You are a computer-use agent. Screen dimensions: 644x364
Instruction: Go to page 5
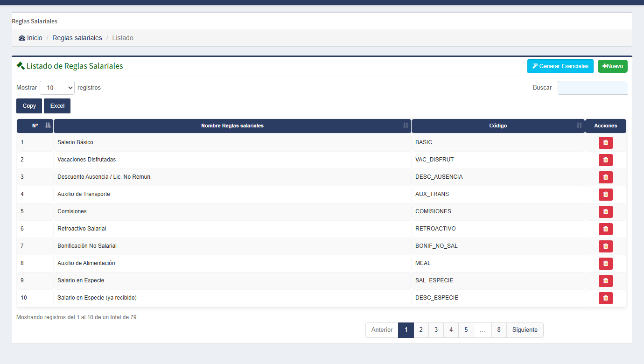pyautogui.click(x=466, y=330)
